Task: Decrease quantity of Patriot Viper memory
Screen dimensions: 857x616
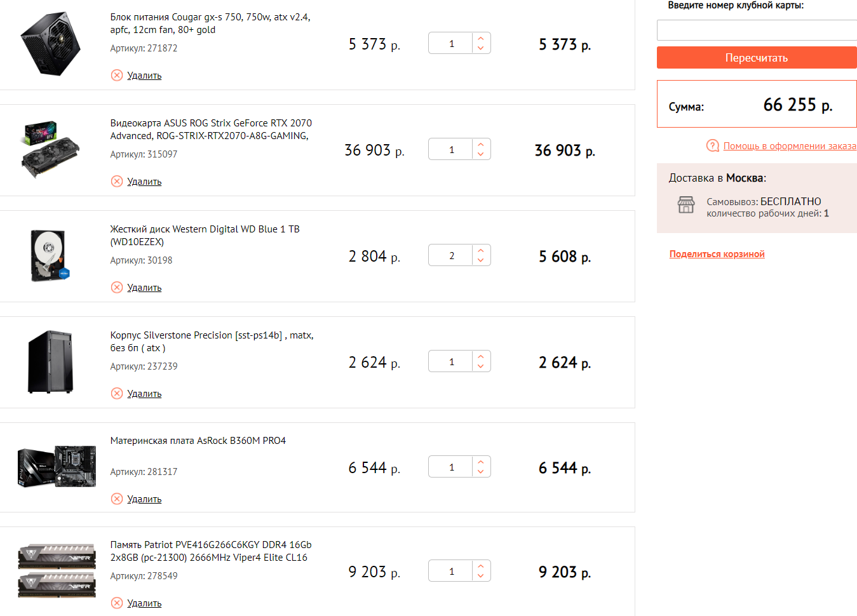Action: (x=481, y=576)
